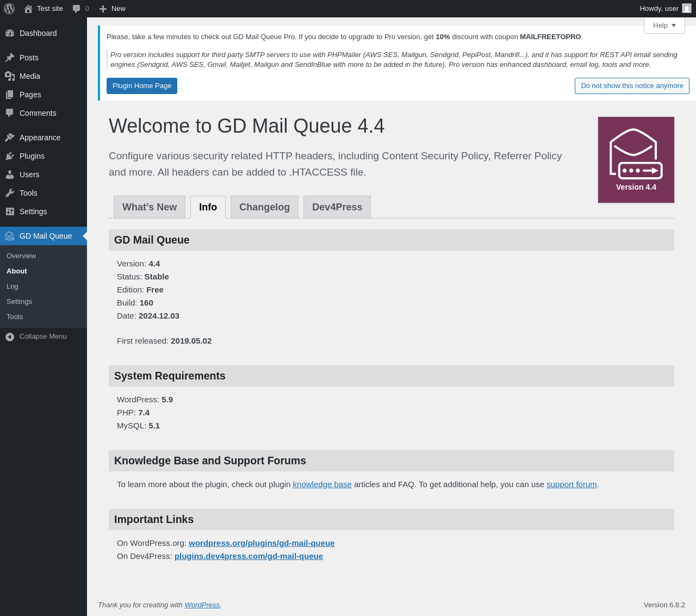The width and height of the screenshot is (696, 616).
Task: Click the GD Mail Queue envelope icon
Action: coord(10,236)
